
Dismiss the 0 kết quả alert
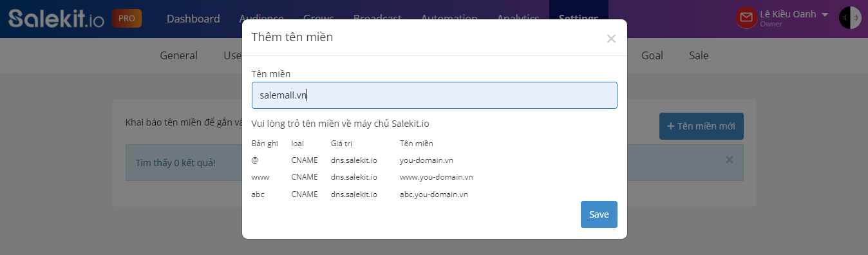[x=730, y=160]
